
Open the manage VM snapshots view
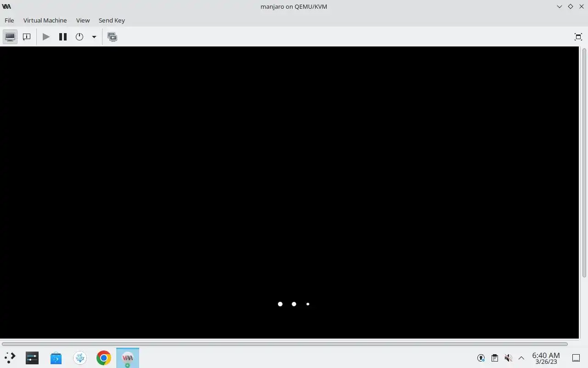(112, 37)
